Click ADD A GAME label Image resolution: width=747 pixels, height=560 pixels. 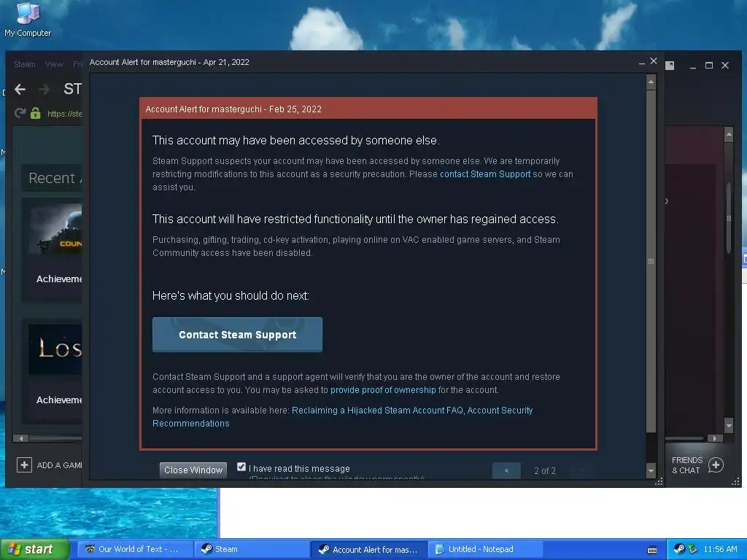[x=60, y=465]
